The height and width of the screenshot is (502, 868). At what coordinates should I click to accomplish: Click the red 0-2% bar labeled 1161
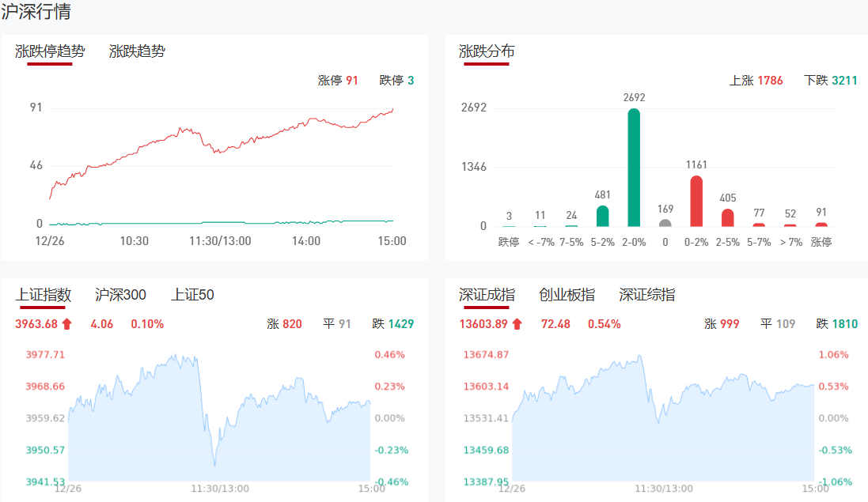pyautogui.click(x=696, y=201)
